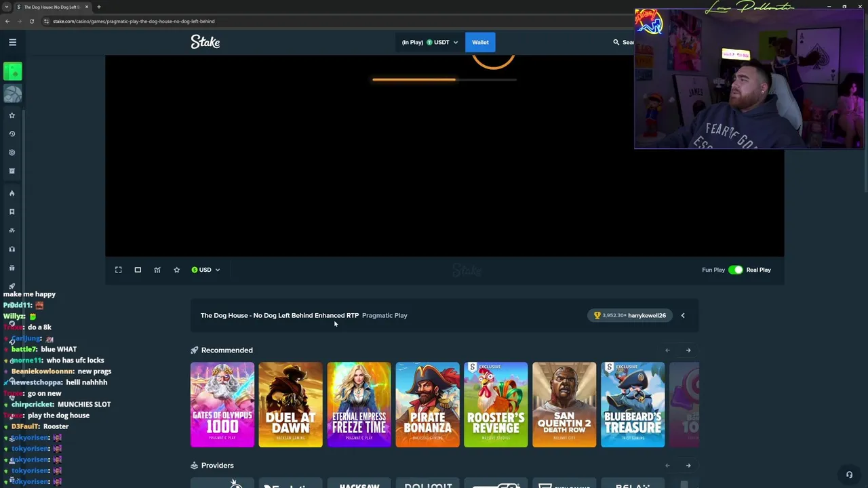
Task: Click the Providers section heading
Action: [217, 466]
